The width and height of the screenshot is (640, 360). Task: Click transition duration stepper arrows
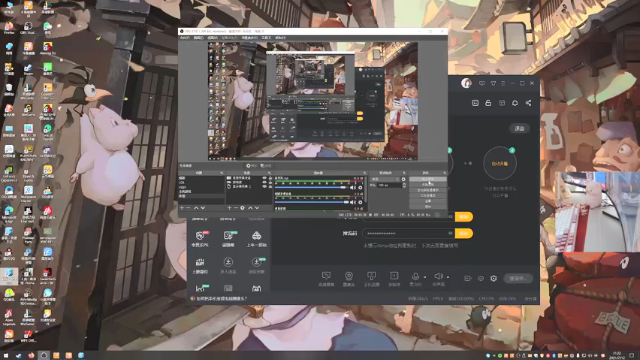pos(404,185)
